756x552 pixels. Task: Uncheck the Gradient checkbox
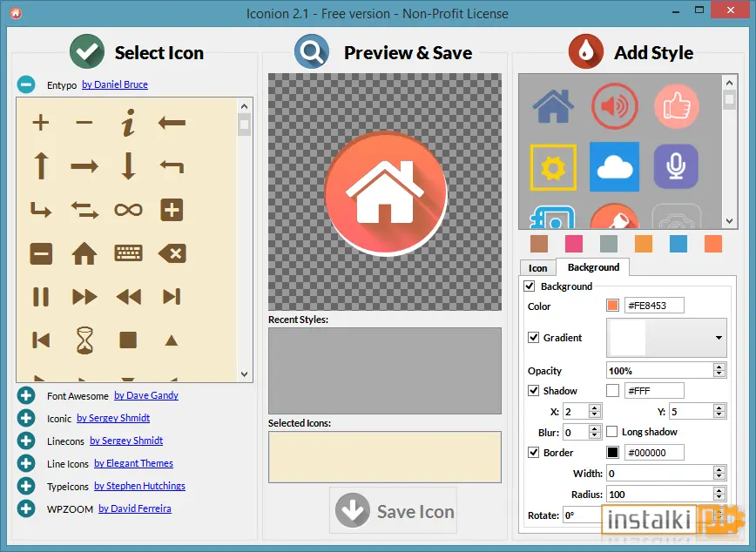click(533, 338)
